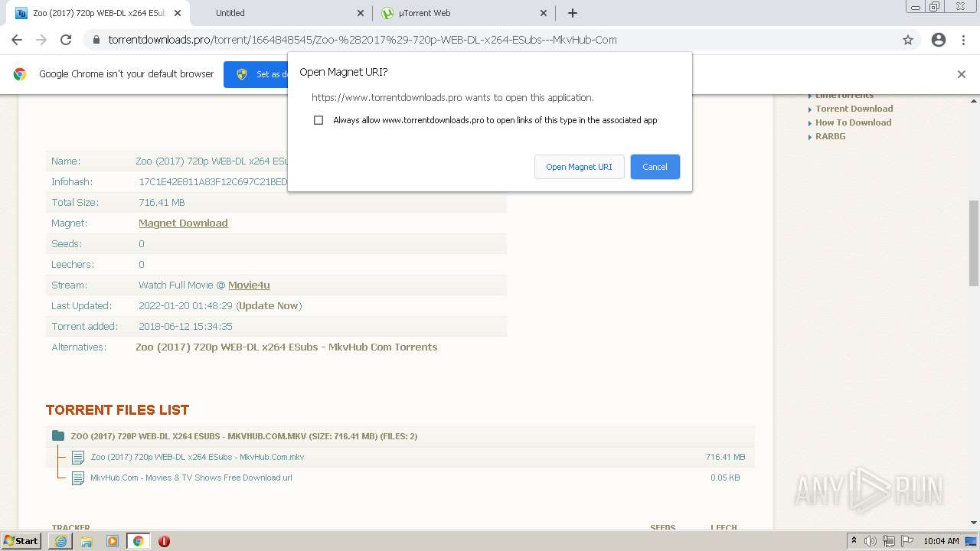Image resolution: width=980 pixels, height=551 pixels.
Task: Close the Untitled tab
Action: coord(361,13)
